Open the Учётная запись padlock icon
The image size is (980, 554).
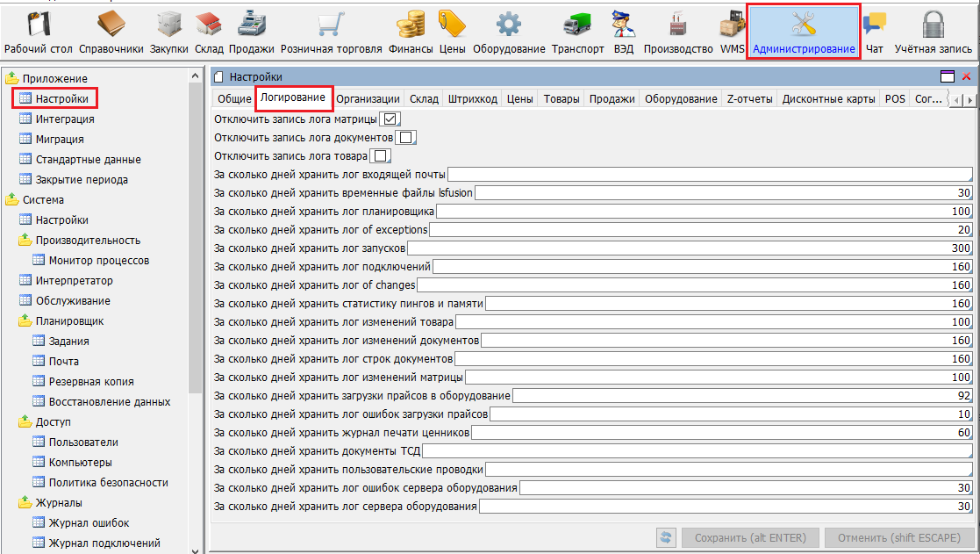pos(933,25)
